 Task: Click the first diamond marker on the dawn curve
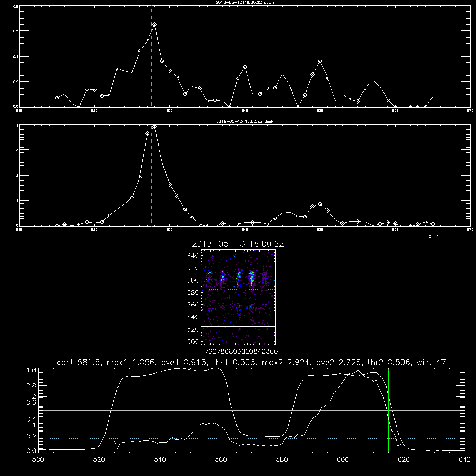[57, 98]
